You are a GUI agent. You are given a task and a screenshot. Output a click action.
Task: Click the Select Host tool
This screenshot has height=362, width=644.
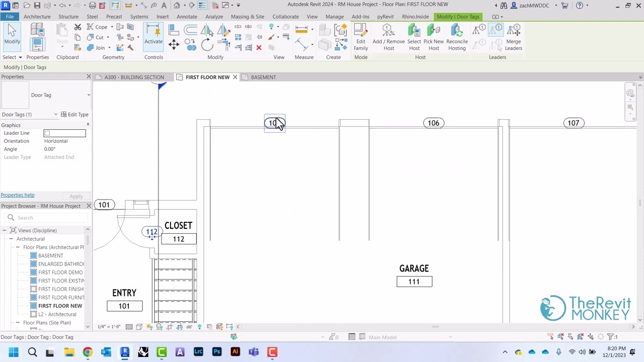414,38
